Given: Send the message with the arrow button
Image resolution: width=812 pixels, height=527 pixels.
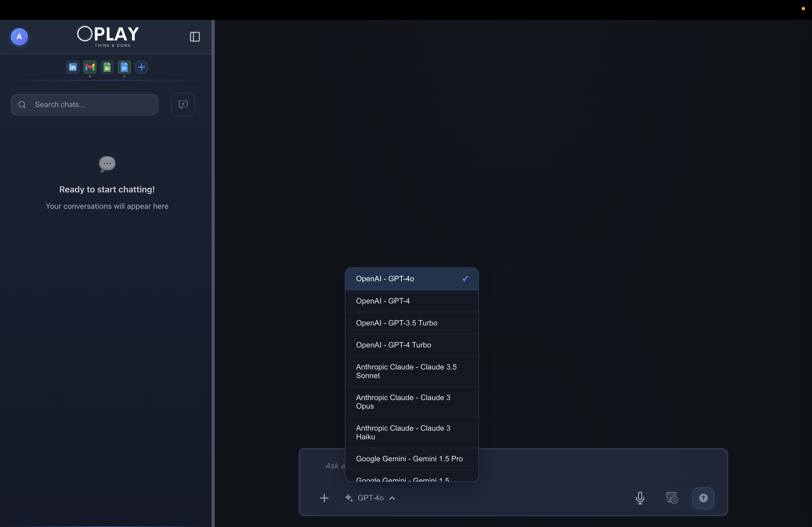Looking at the screenshot, I should click(x=703, y=498).
